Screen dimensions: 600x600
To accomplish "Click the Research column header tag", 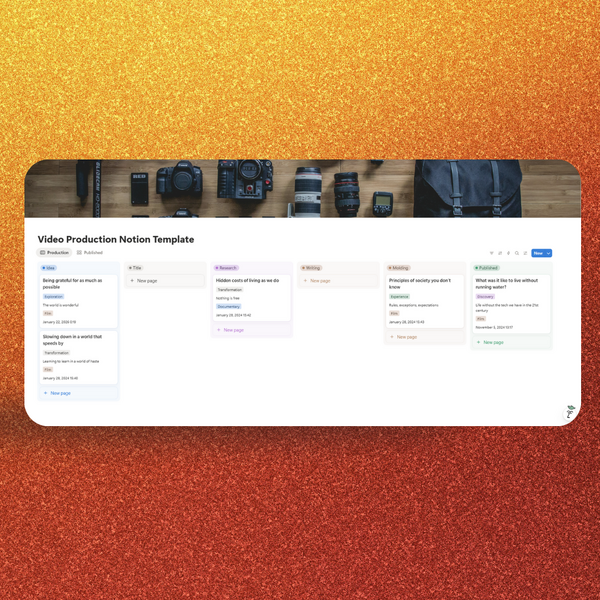I will click(226, 268).
